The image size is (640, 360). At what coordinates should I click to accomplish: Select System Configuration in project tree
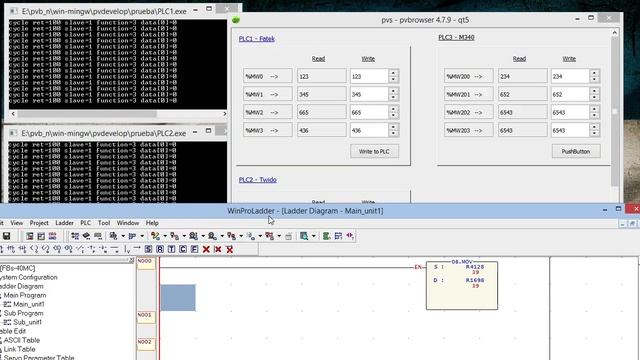29,277
